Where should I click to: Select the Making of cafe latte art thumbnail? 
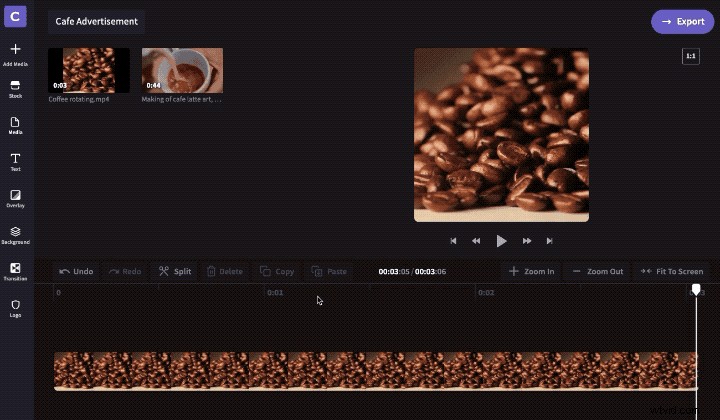click(182, 70)
